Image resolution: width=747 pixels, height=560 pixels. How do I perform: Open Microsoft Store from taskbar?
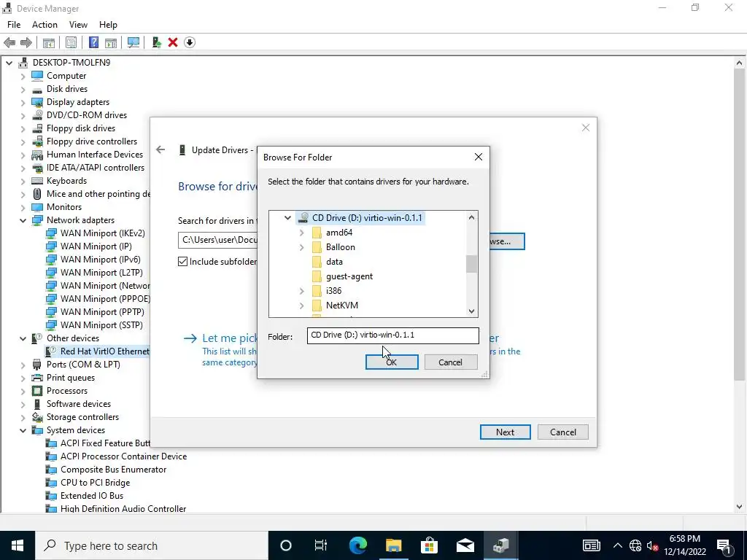pos(429,545)
